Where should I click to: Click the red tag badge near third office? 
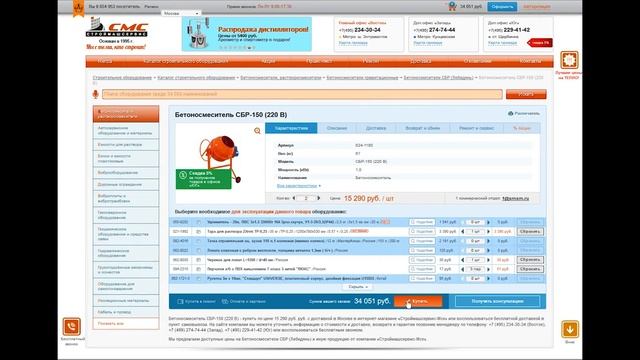(540, 43)
